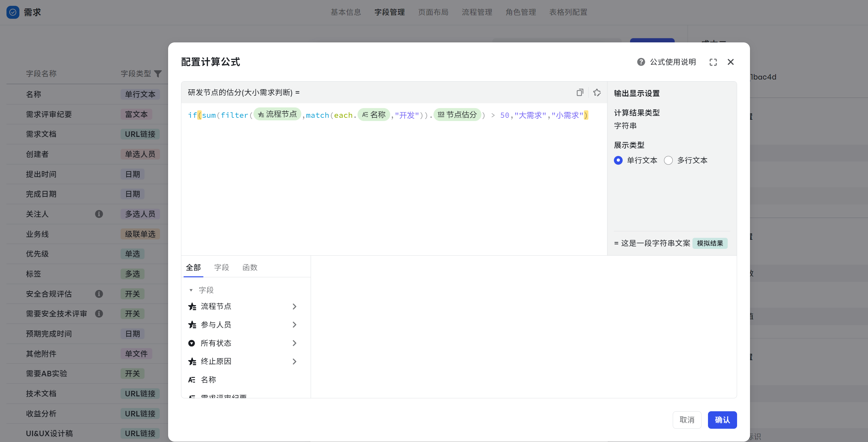Switch to the 函数 tab
868x442 pixels.
[250, 267]
